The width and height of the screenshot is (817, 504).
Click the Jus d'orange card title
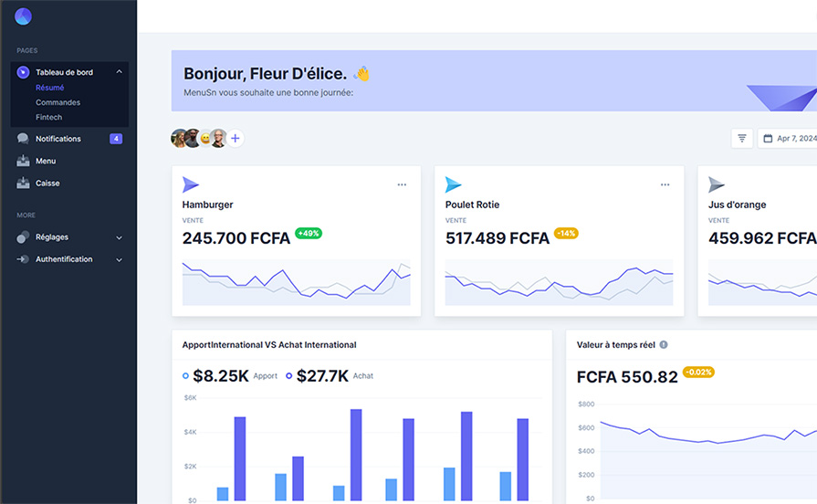[737, 205]
